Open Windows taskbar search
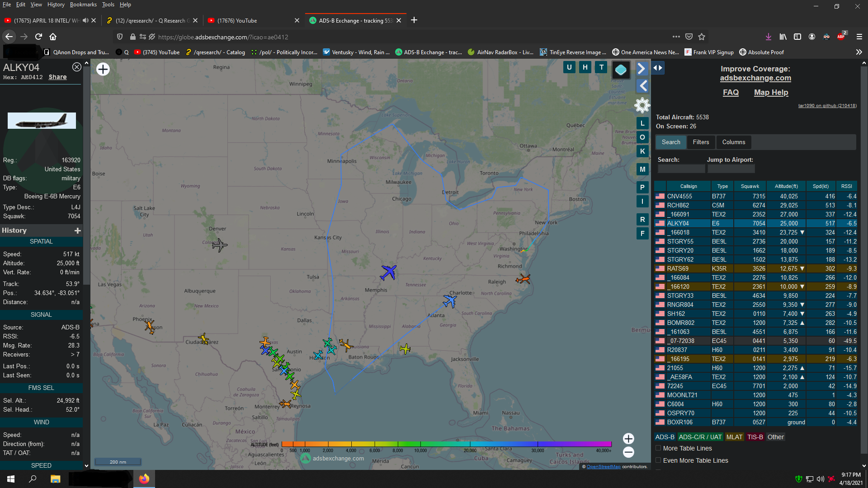The height and width of the screenshot is (488, 868). 33,479
